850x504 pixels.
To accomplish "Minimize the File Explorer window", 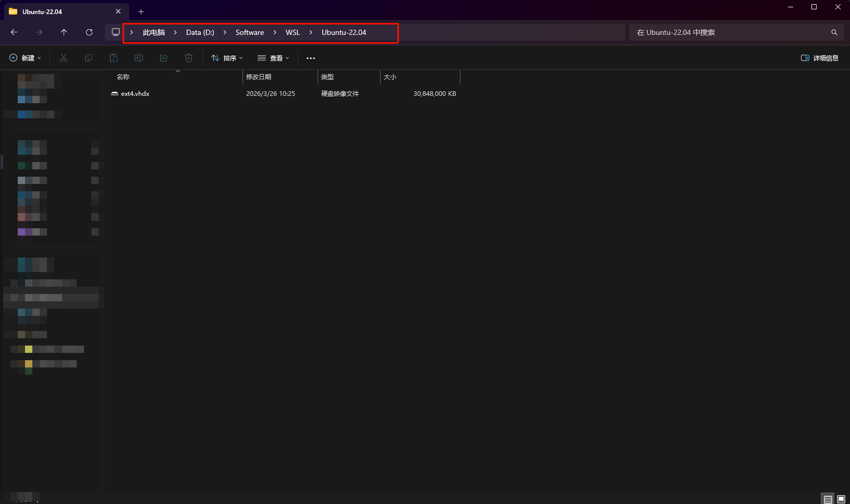I will 791,7.
